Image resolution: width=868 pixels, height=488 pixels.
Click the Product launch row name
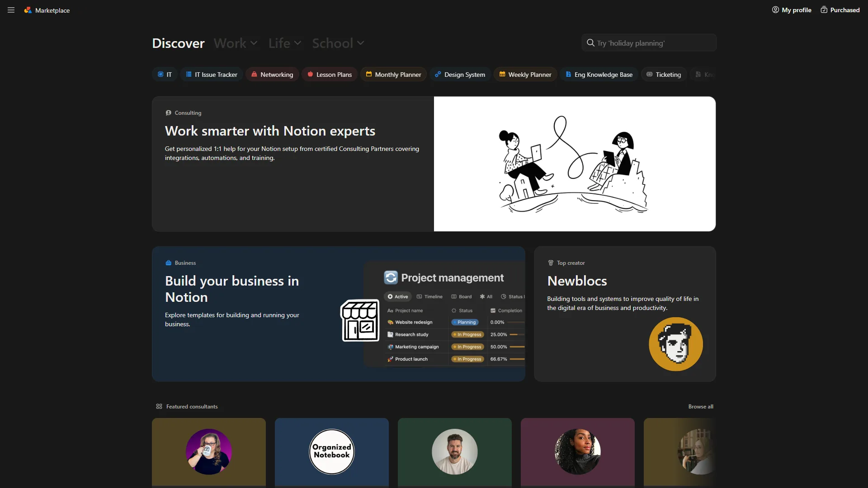[x=411, y=359]
